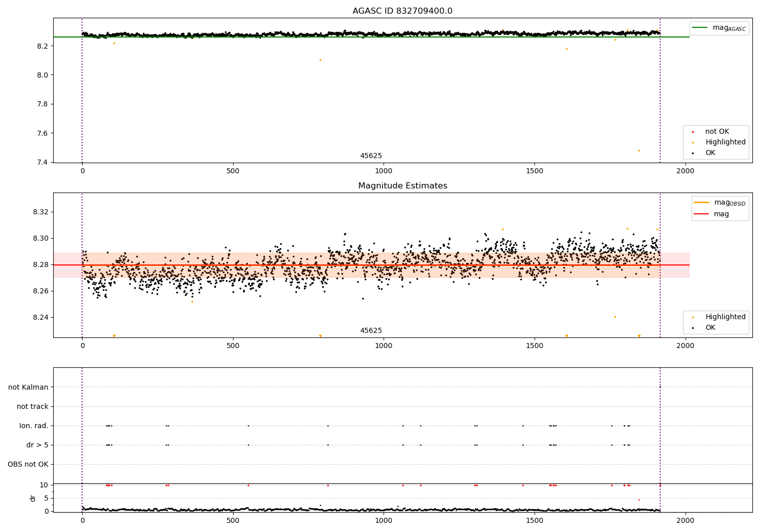This screenshot has height=532, width=760.
Task: Click the 7.8 y-tick label
Action: 42,104
